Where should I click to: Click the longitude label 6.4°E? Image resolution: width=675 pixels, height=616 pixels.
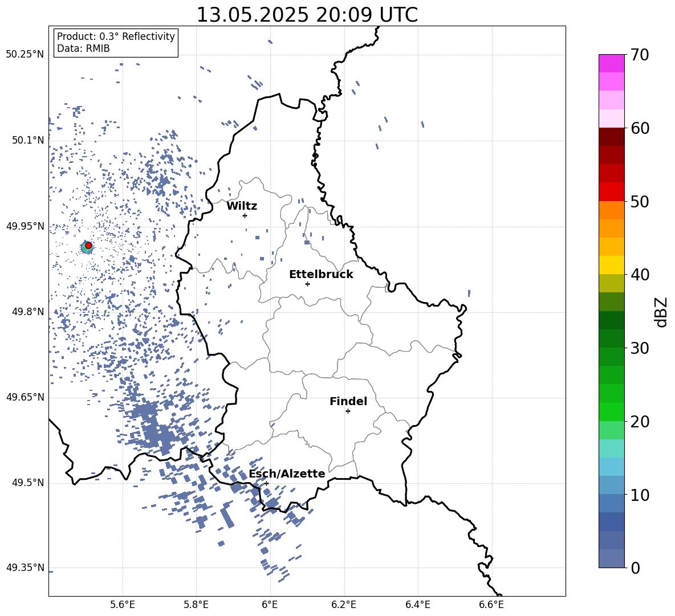tap(417, 605)
